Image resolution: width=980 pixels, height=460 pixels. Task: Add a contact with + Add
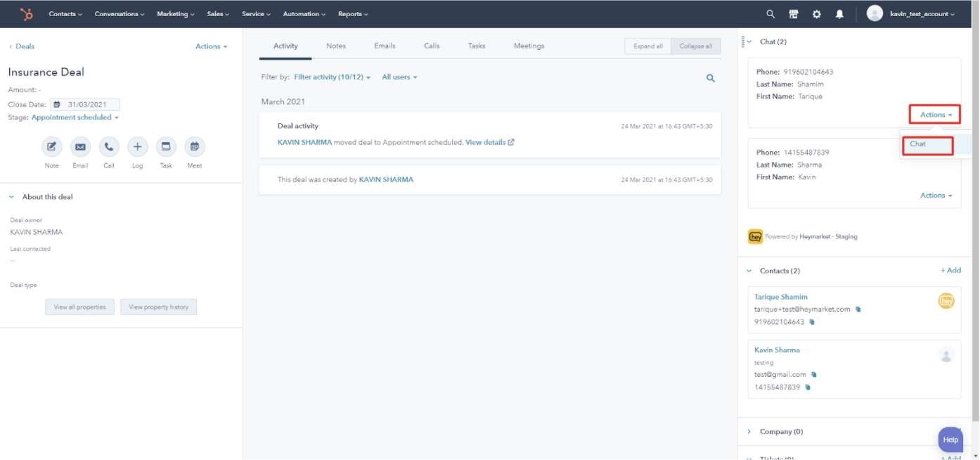950,270
